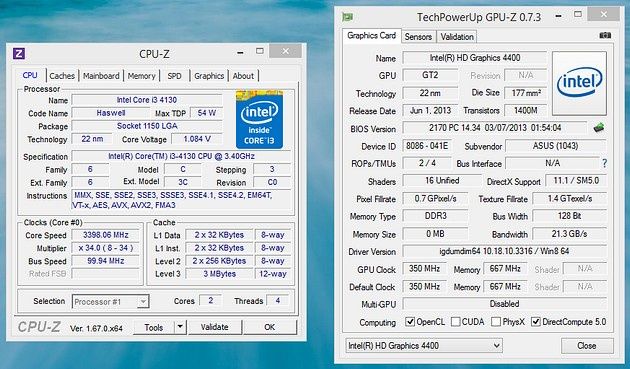The image size is (630, 369).
Task: Open the Intel(R) HD Graphics 4400 GPU selector
Action: [424, 346]
